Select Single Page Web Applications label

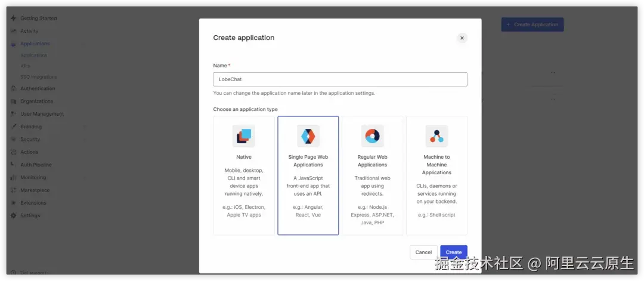(308, 160)
